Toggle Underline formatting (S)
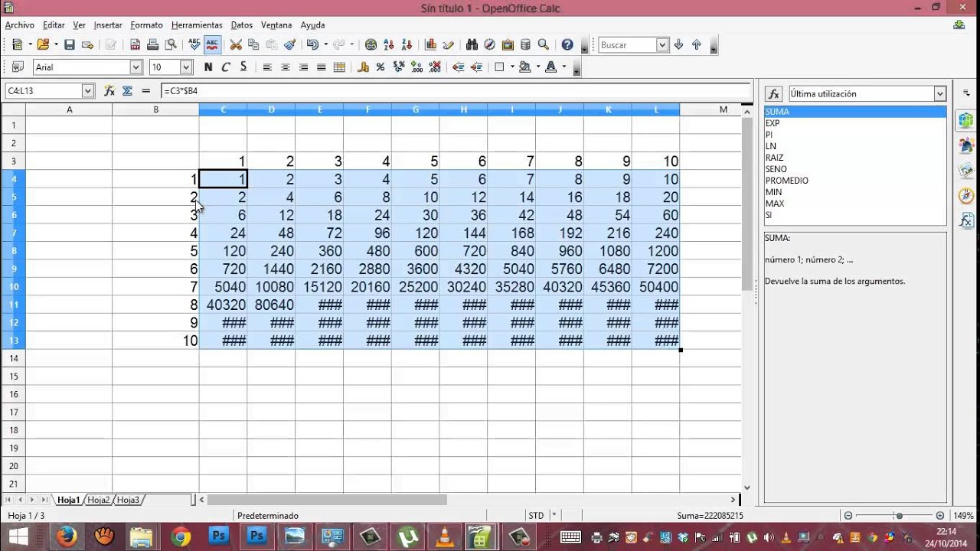Viewport: 980px width, 551px height. point(243,67)
